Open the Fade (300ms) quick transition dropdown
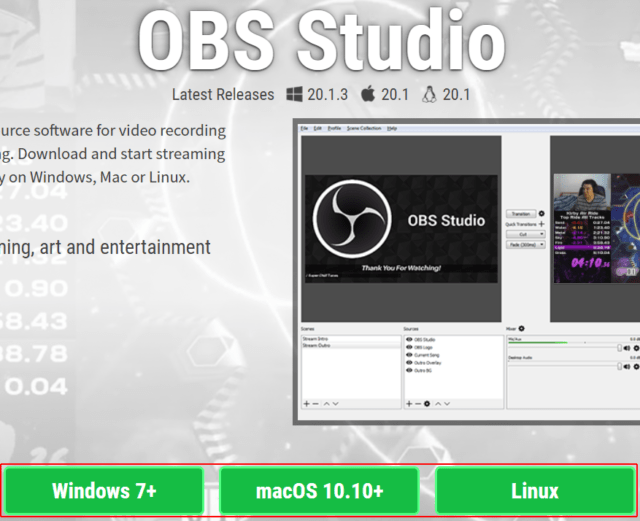The width and height of the screenshot is (640, 521). pos(526,245)
